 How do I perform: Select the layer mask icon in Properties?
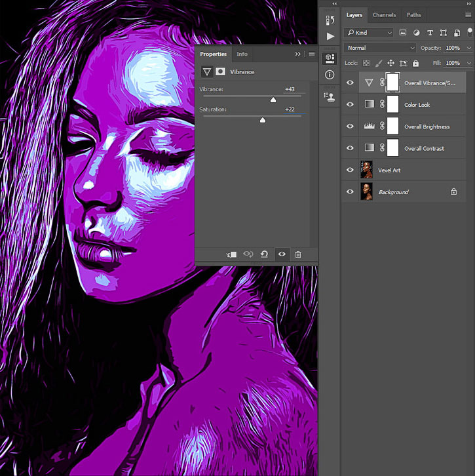coord(220,71)
